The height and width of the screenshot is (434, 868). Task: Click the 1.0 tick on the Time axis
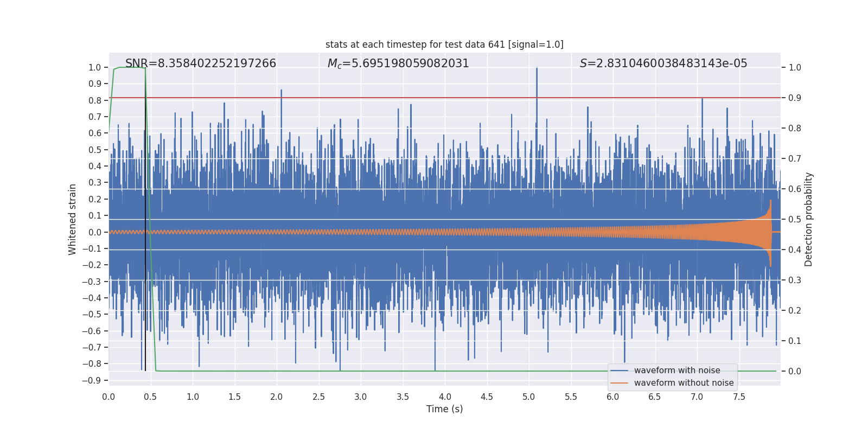click(193, 397)
